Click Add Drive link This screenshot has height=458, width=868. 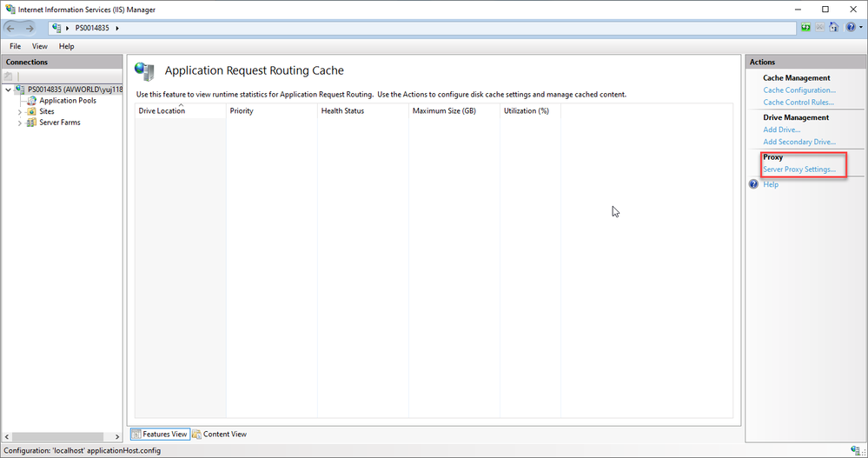click(782, 129)
